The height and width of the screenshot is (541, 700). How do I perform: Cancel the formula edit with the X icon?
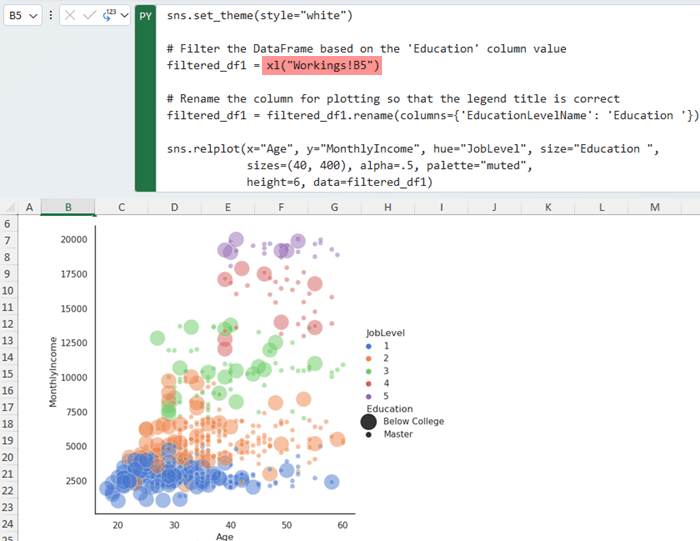70,16
